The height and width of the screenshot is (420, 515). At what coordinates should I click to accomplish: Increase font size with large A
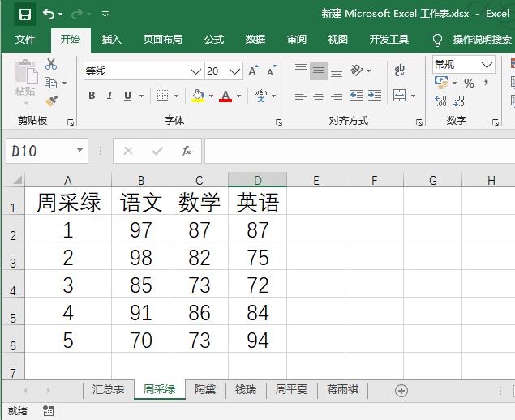(x=253, y=71)
